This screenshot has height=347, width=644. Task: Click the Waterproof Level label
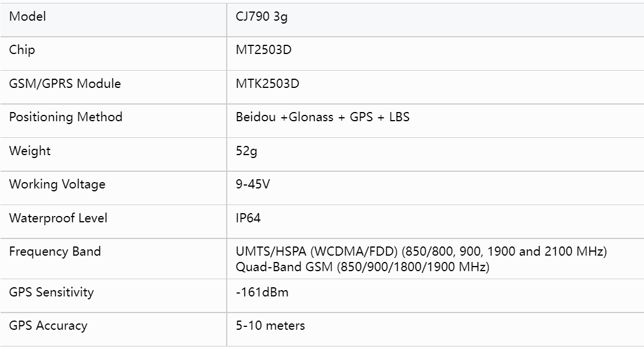point(58,218)
